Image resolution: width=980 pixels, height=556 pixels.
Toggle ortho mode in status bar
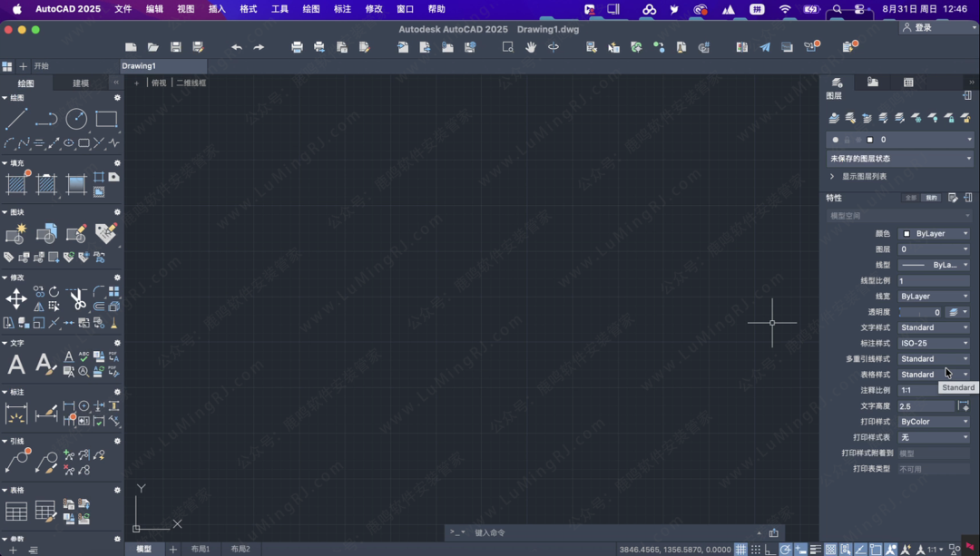pyautogui.click(x=769, y=550)
